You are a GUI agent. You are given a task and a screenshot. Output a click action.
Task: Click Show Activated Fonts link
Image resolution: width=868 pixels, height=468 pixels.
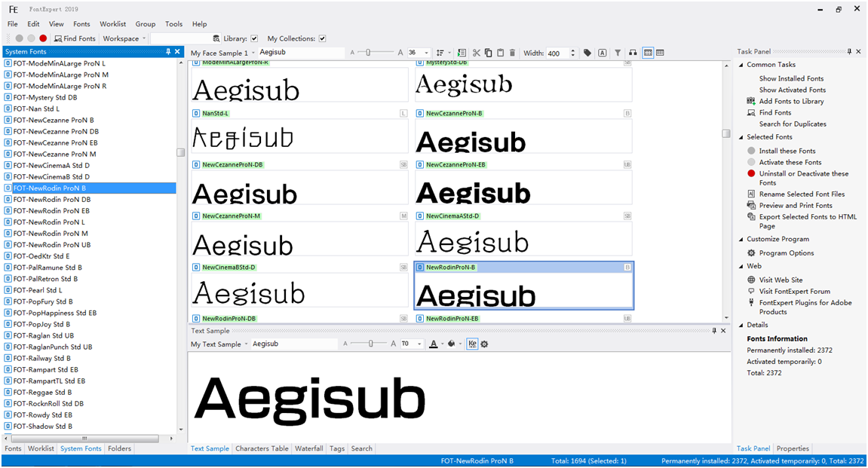tap(793, 90)
